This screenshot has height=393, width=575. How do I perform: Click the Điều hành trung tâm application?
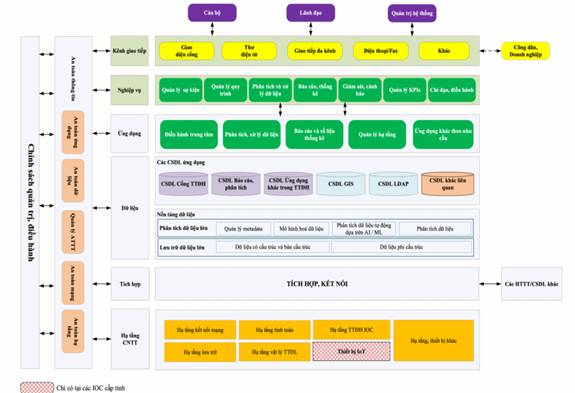point(189,135)
